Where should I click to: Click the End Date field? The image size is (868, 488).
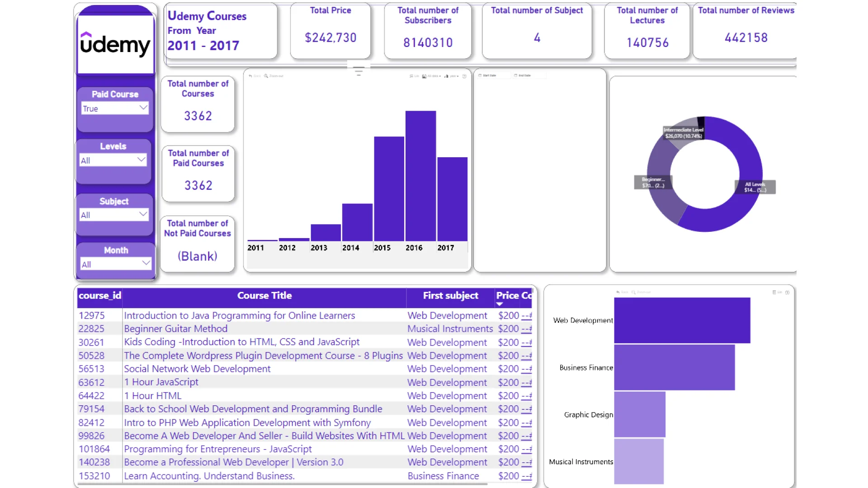pyautogui.click(x=529, y=75)
